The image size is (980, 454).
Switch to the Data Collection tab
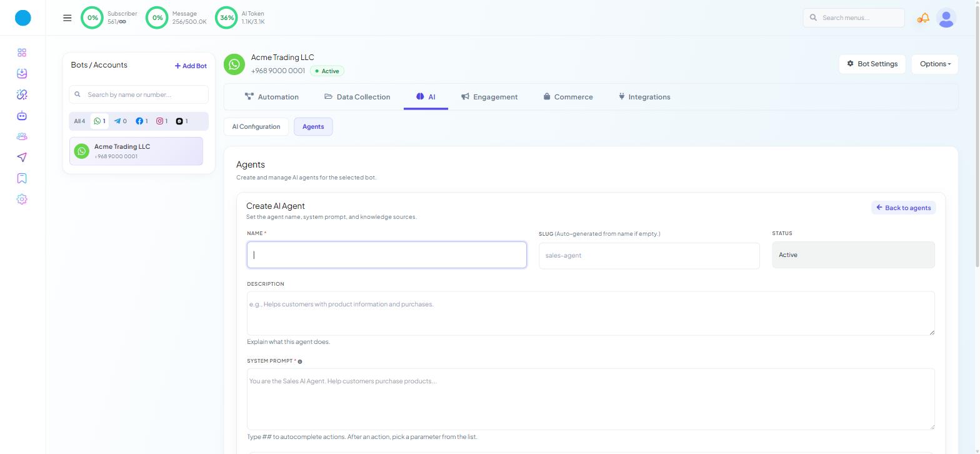click(x=357, y=97)
